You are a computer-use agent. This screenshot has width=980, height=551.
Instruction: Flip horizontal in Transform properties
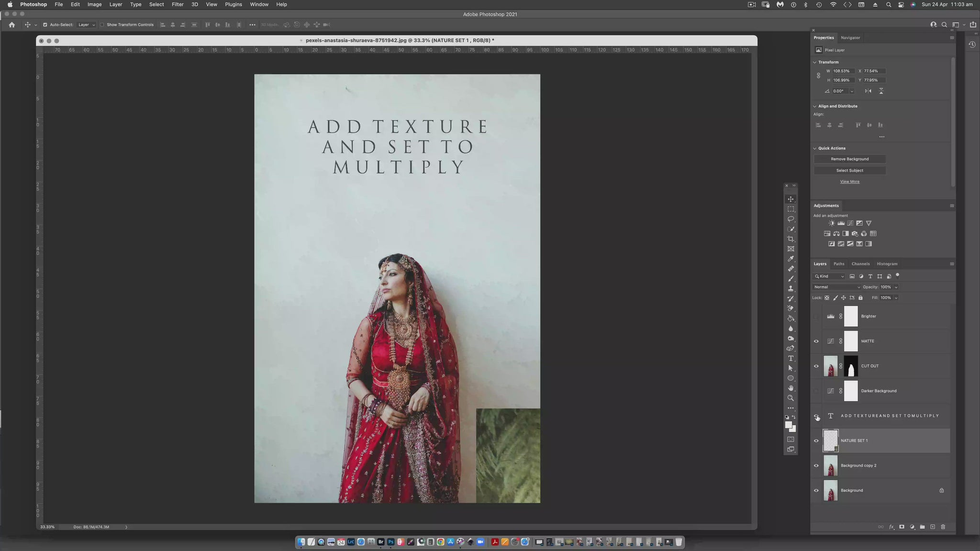click(x=868, y=91)
